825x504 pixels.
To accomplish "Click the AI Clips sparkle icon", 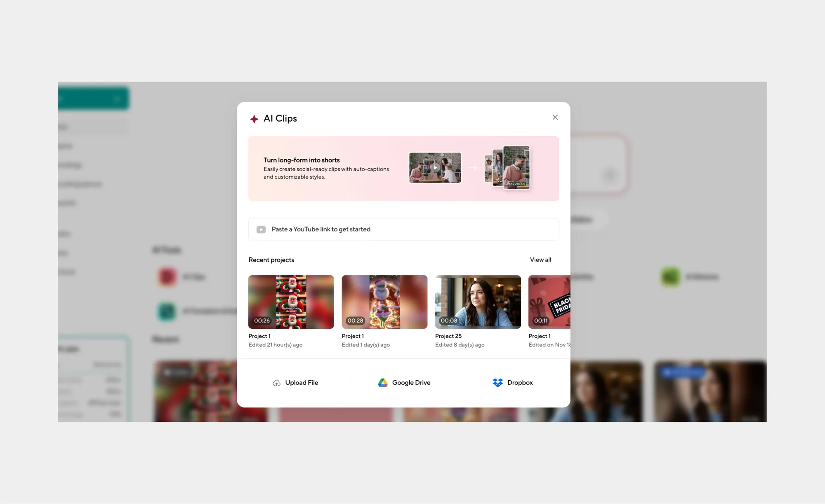I will 254,119.
